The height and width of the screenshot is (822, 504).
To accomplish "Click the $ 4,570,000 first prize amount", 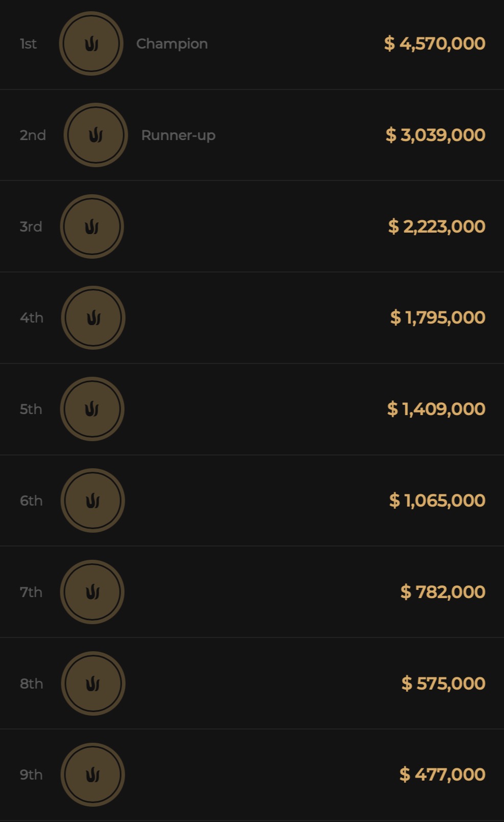I will (434, 43).
